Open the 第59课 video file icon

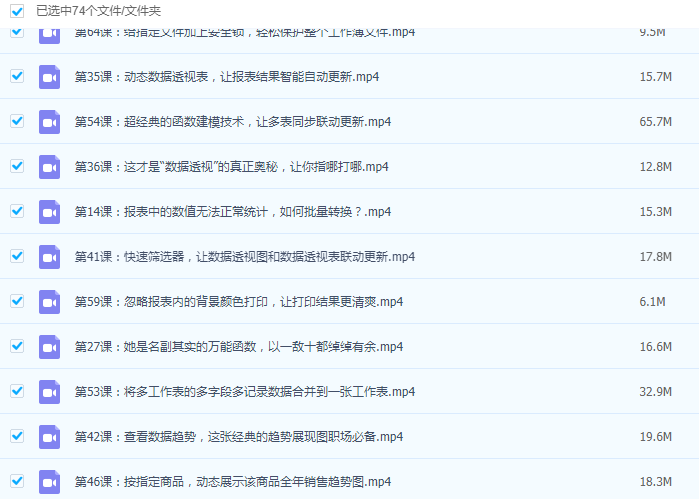point(49,302)
